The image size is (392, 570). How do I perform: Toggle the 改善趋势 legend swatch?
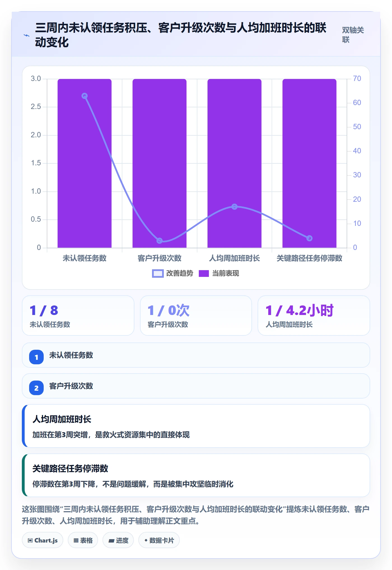(158, 274)
